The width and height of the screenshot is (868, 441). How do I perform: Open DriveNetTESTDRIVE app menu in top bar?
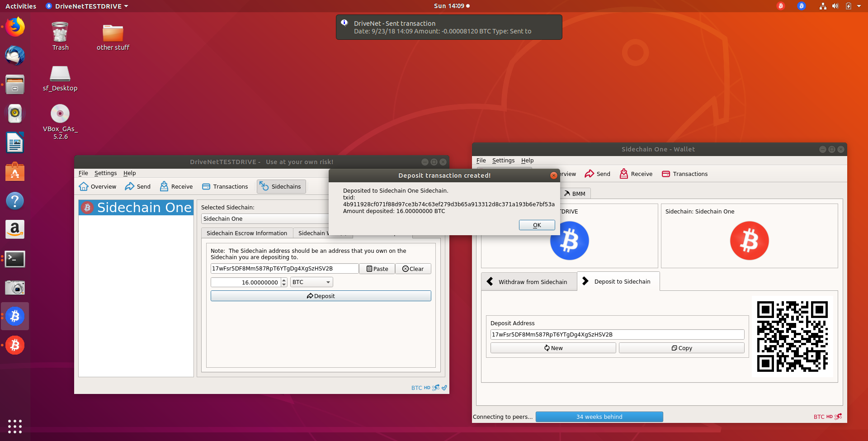point(87,6)
